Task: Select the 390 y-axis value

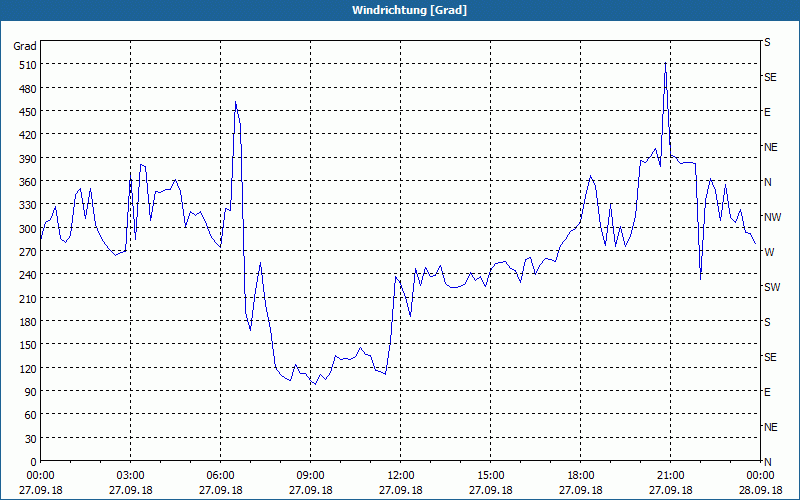Action: tap(28, 159)
